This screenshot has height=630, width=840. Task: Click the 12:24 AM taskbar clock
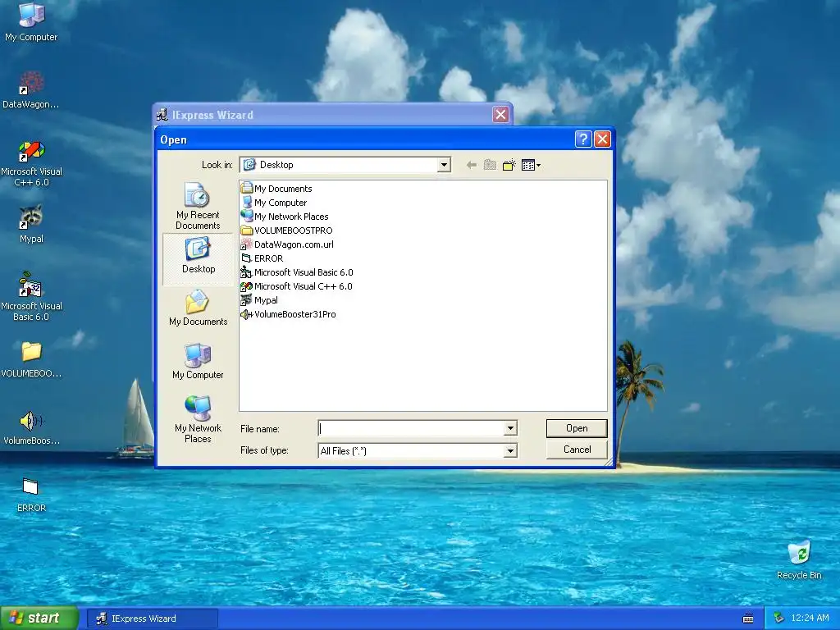click(x=810, y=618)
